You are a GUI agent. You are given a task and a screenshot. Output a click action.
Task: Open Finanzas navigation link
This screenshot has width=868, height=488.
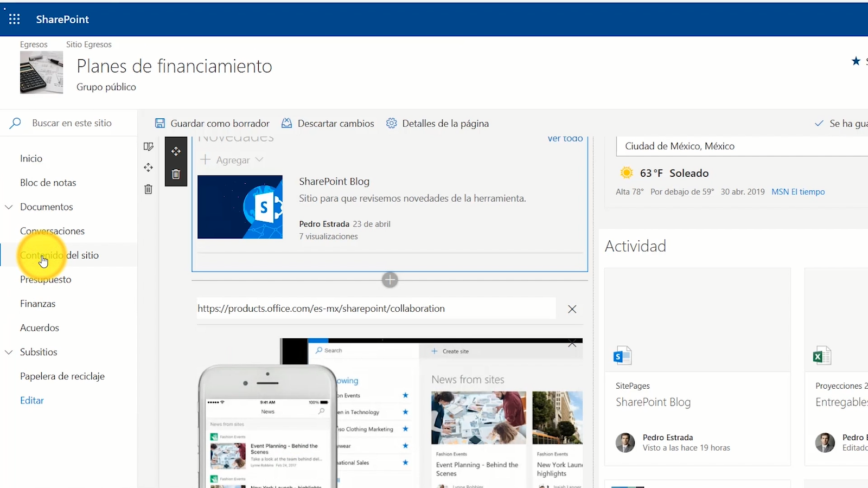click(37, 304)
